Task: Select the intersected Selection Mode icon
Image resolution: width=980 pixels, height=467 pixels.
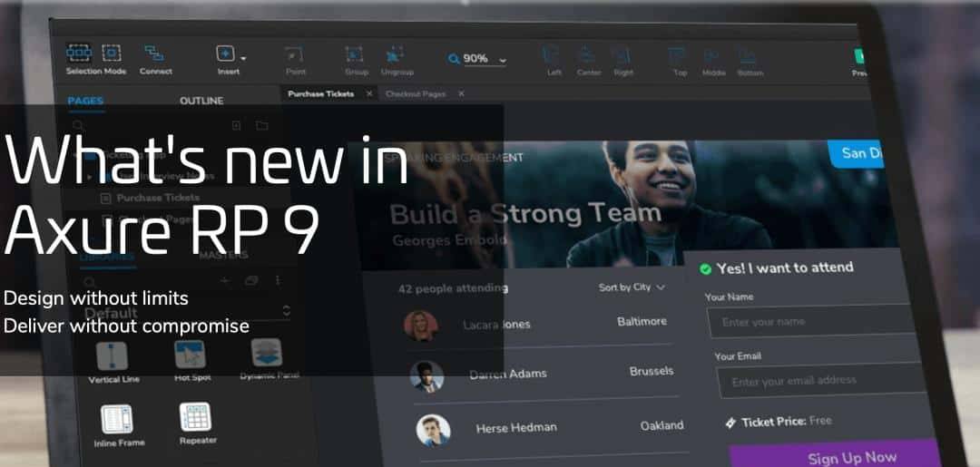Action: pyautogui.click(x=79, y=54)
